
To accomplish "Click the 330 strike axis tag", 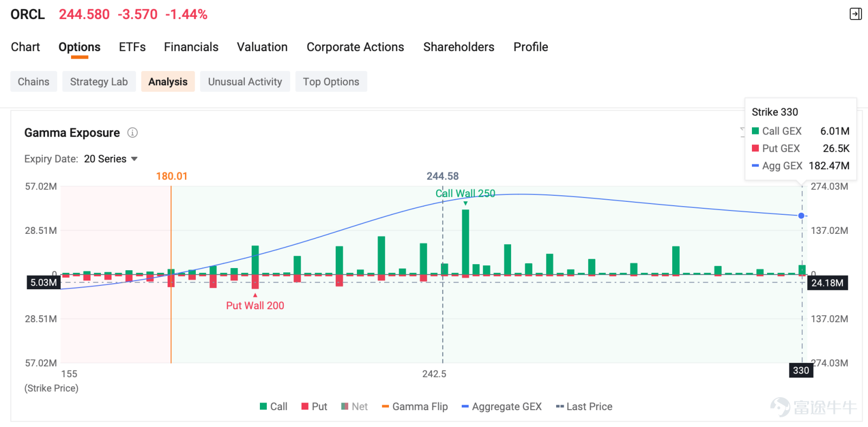I will (801, 371).
